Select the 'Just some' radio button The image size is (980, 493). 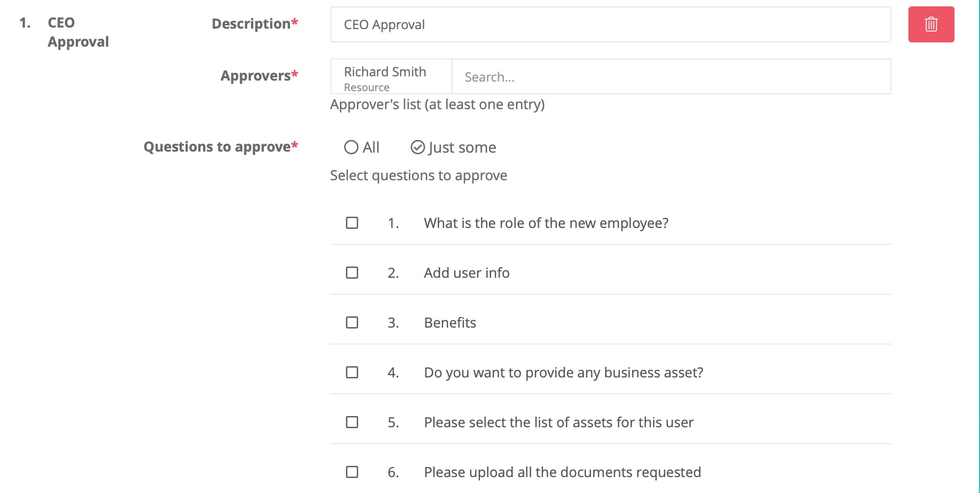click(x=417, y=147)
